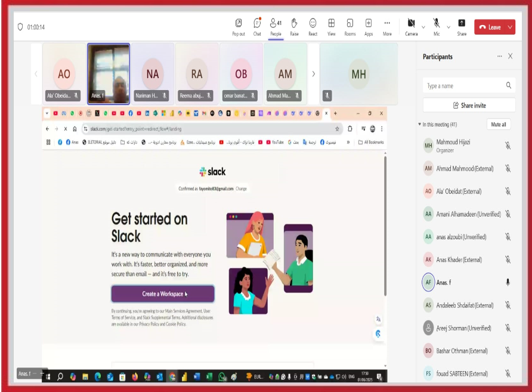Mute Anas. f using microphone icon
Viewport: 532px width, 392px height.
(508, 282)
